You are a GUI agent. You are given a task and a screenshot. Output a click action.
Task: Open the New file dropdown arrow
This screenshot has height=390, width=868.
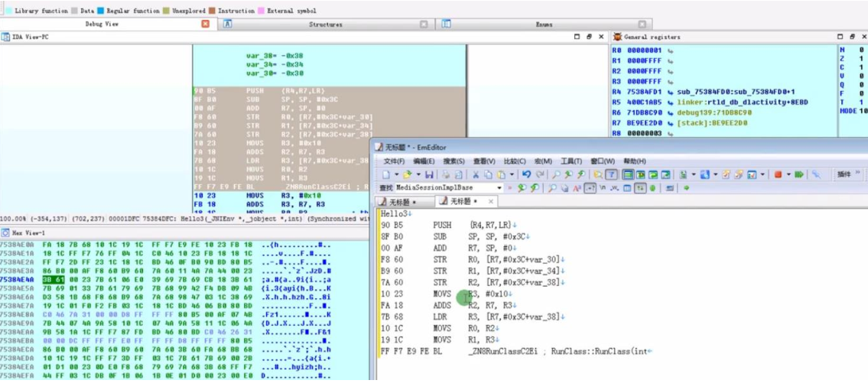pos(396,174)
